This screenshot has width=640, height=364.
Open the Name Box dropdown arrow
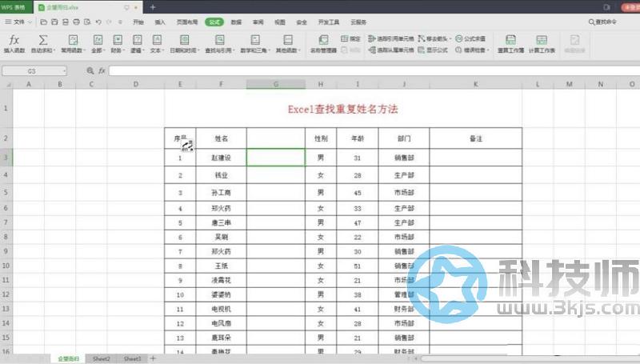tap(65, 71)
